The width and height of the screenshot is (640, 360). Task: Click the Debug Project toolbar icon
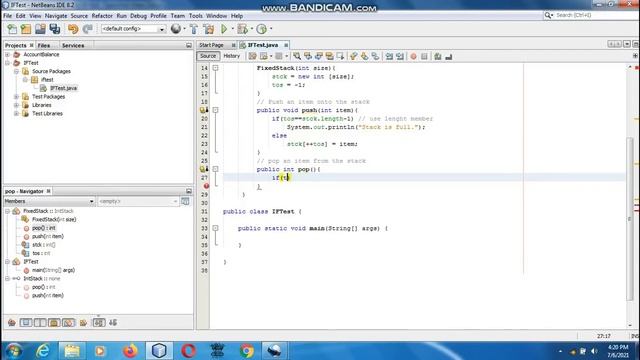click(242, 29)
